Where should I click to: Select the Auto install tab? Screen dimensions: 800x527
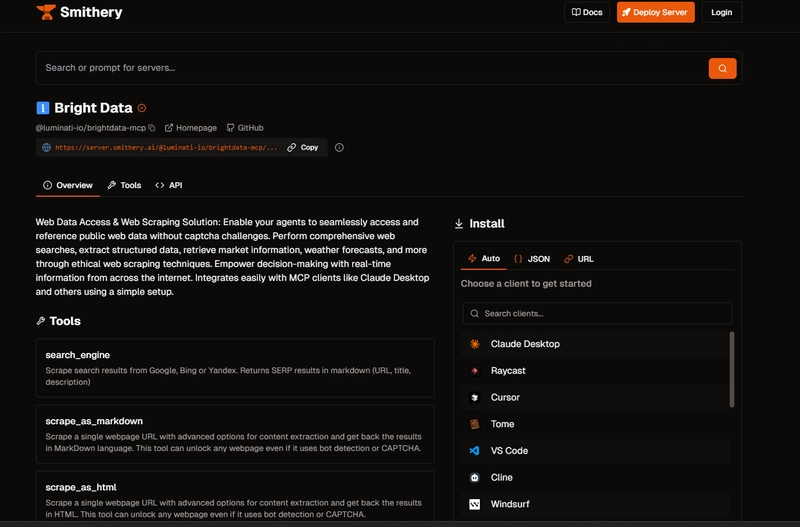pyautogui.click(x=484, y=259)
